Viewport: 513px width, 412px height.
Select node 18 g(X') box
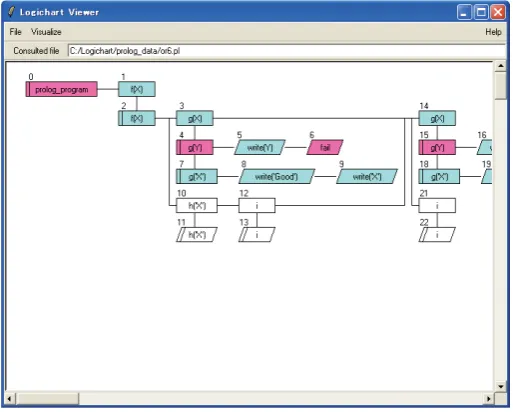(439, 176)
